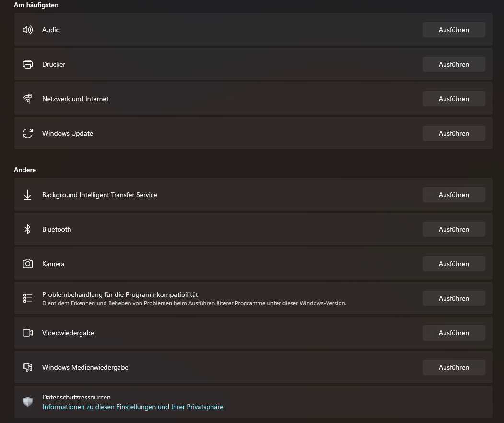Launch the Bluetooth troubleshooter via Ausführen
Image resolution: width=504 pixels, height=423 pixels.
coord(454,229)
